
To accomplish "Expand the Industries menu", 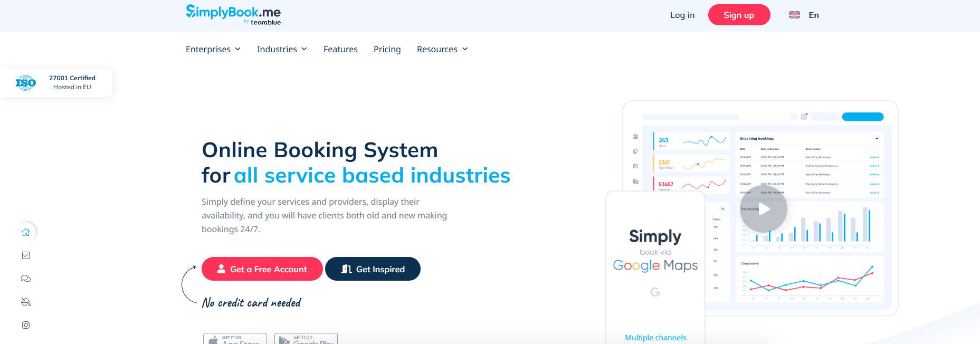I will tap(282, 49).
